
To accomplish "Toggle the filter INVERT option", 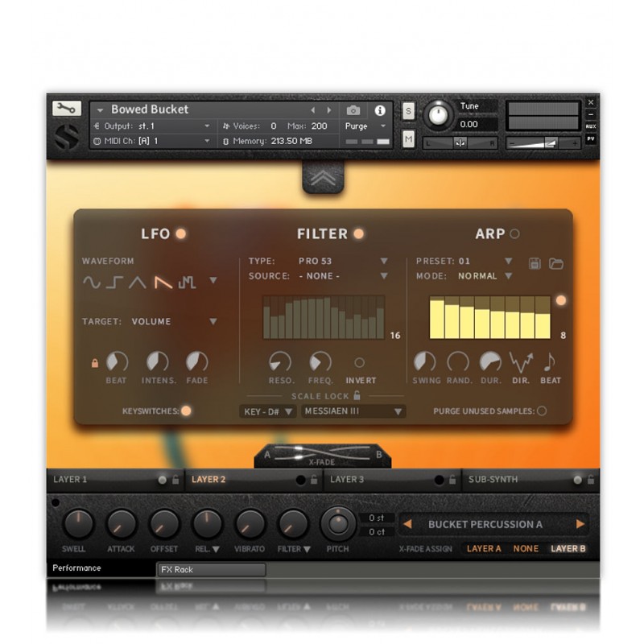I will [x=360, y=363].
